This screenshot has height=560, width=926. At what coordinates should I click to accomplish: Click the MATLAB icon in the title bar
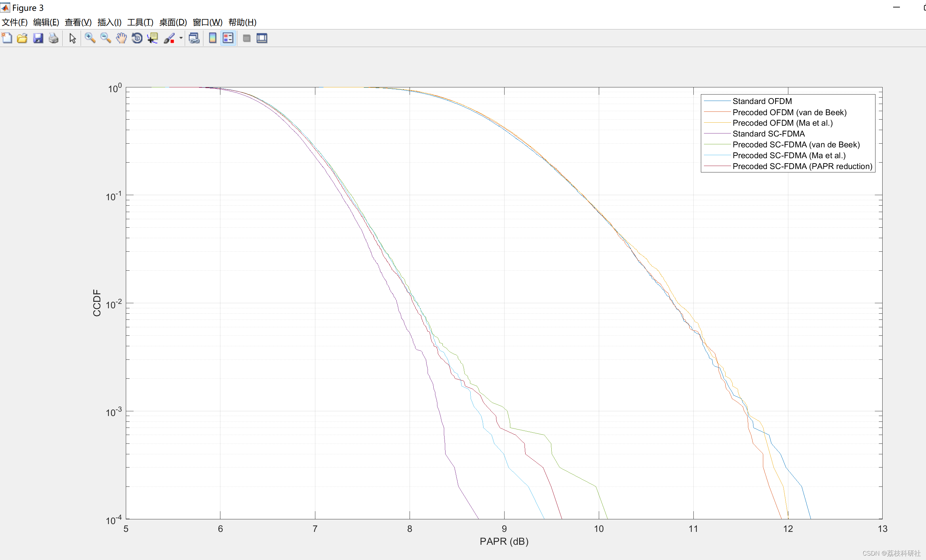[5, 7]
